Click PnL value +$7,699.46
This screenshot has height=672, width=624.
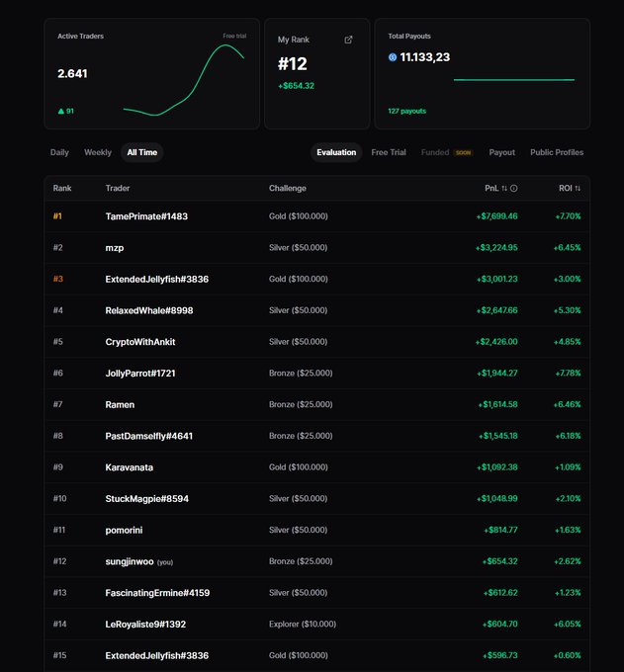[496, 216]
